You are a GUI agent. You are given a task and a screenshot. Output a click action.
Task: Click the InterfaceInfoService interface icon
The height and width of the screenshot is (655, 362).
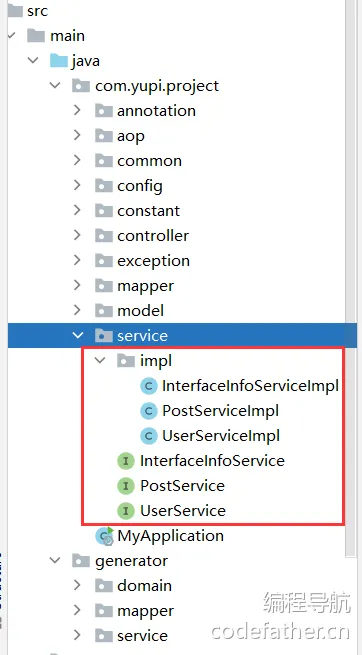(126, 461)
